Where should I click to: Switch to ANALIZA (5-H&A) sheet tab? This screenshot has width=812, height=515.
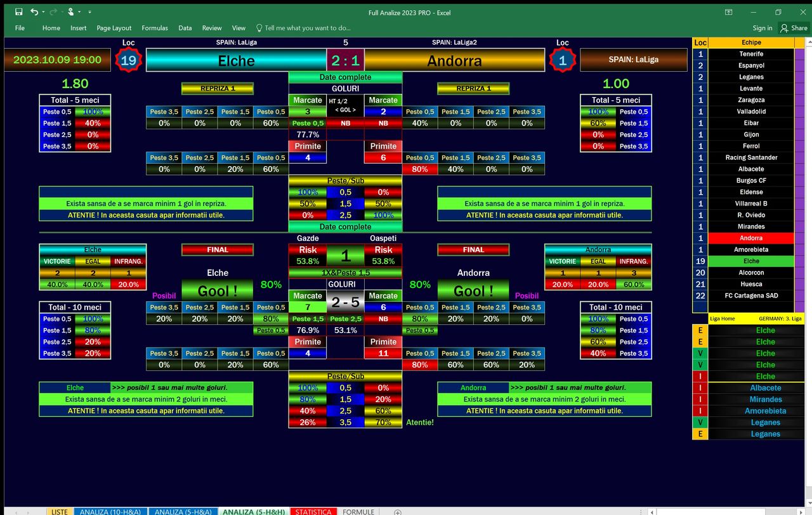tap(183, 511)
